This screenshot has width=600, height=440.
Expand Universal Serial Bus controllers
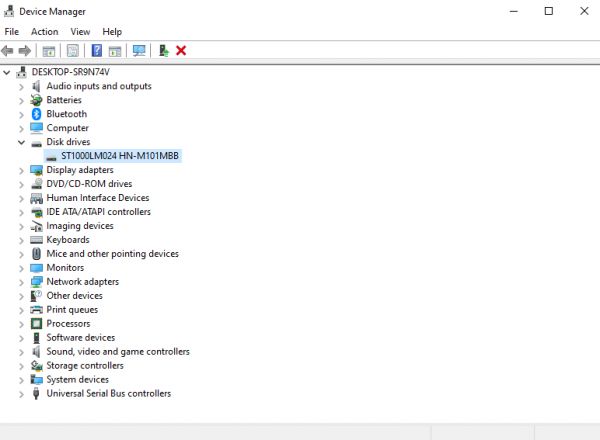click(x=22, y=394)
